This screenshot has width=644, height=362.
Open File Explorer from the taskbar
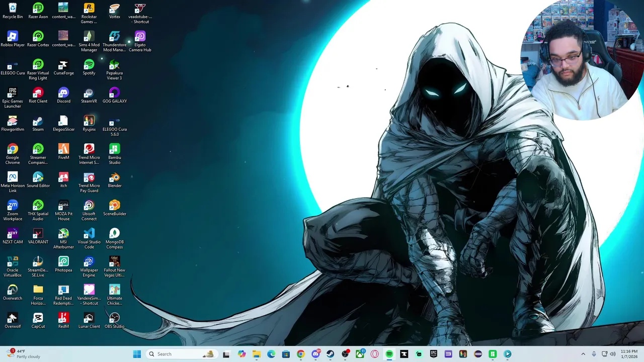click(x=257, y=354)
